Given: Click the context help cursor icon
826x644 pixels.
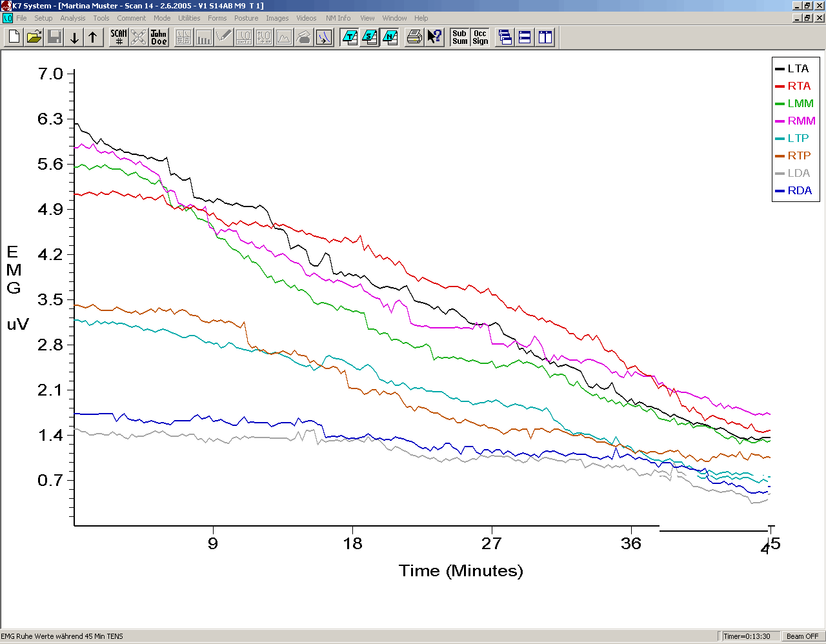Looking at the screenshot, I should point(435,37).
